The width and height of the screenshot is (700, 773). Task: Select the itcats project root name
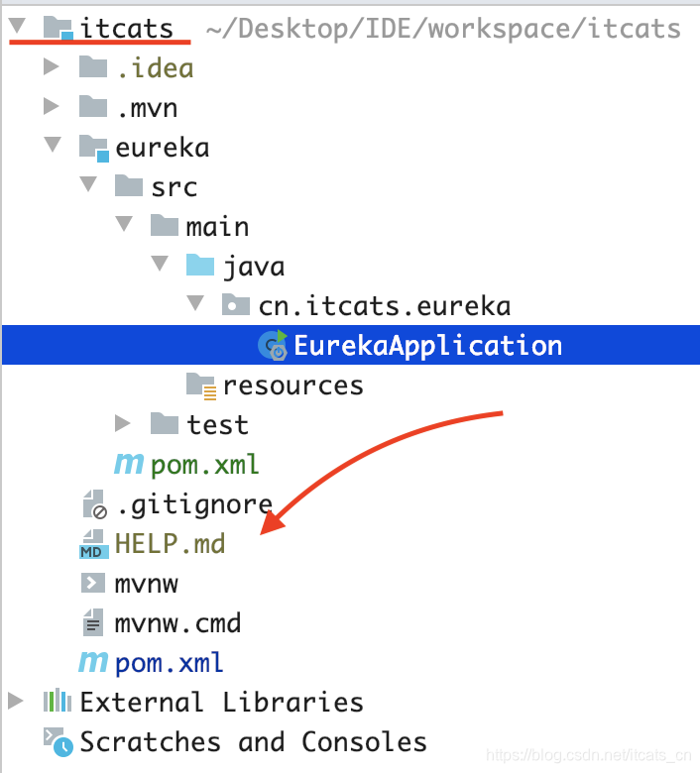[127, 28]
